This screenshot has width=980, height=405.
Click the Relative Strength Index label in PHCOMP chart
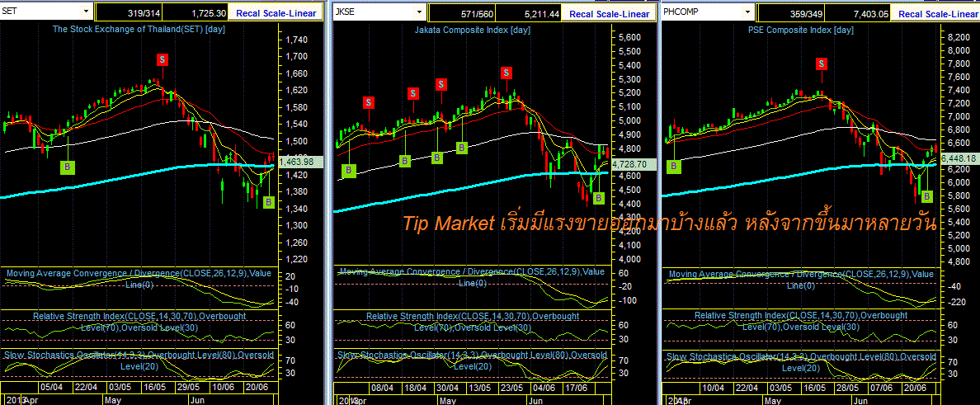[x=801, y=321]
